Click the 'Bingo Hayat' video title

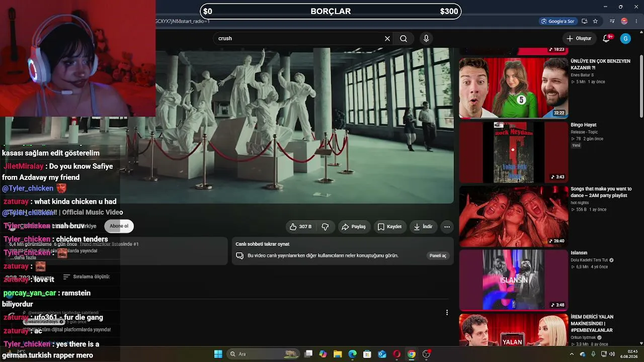(x=584, y=125)
